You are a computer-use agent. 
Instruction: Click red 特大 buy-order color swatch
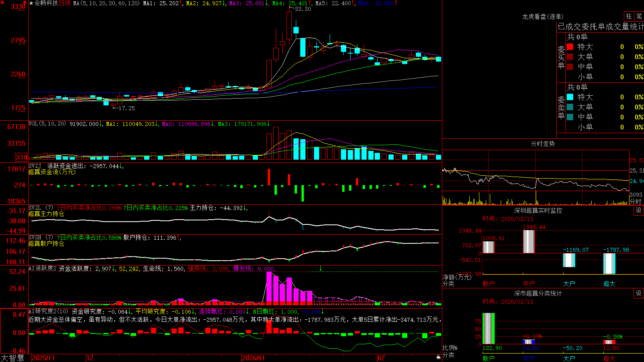coord(570,47)
